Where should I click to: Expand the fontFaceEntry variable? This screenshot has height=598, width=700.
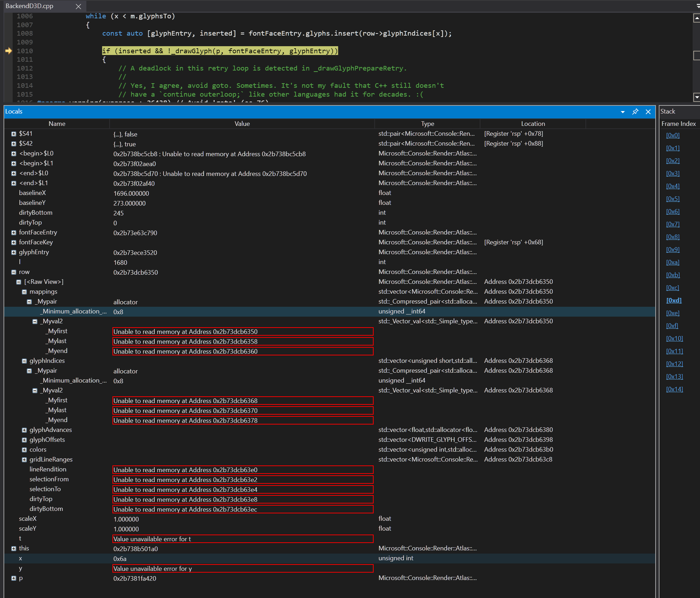[x=13, y=232]
